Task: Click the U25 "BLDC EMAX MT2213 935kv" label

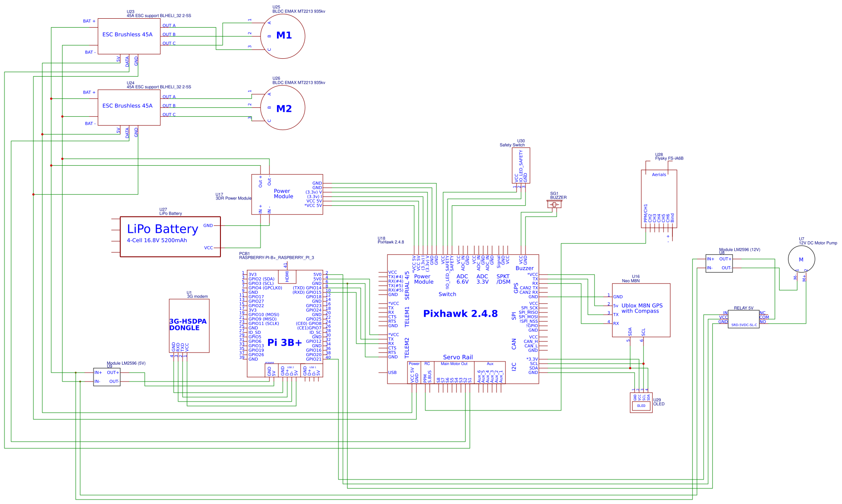Action: pos(299,11)
